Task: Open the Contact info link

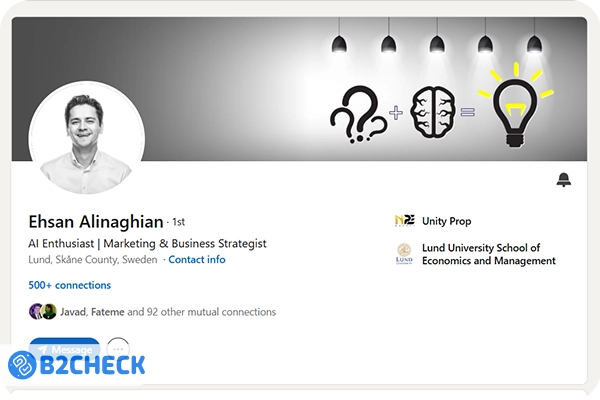Action: coord(196,260)
